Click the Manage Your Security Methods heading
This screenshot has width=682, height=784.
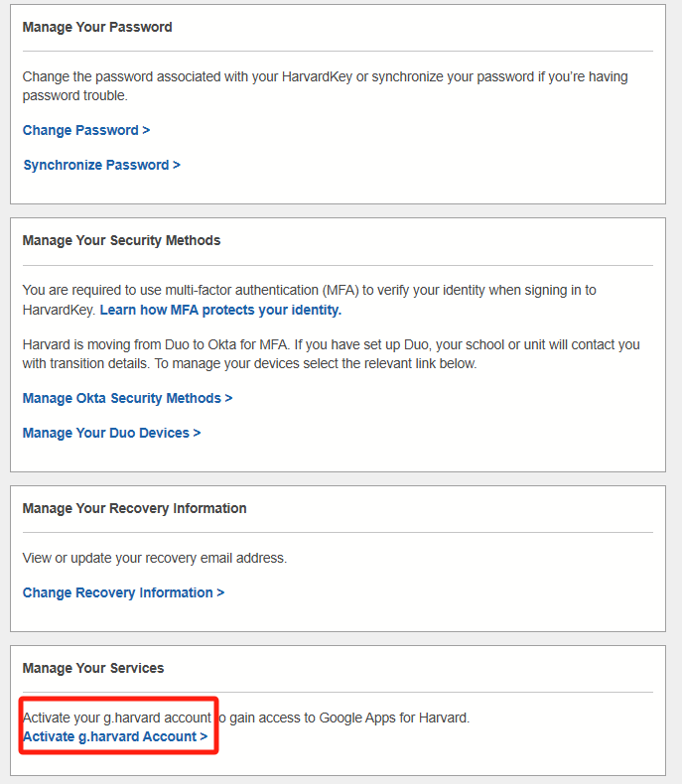tap(121, 240)
